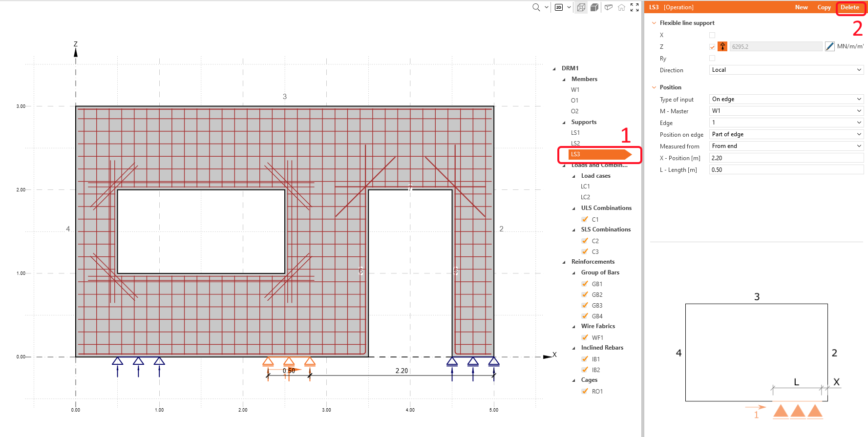Screen dimensions: 868x437
Task: Enable the Ry support checkbox
Action: pyautogui.click(x=712, y=59)
